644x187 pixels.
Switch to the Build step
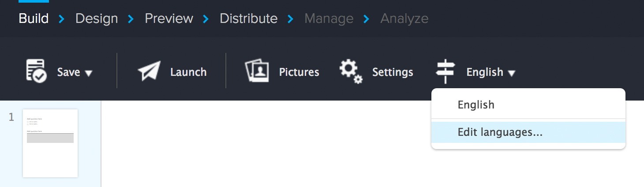tap(34, 19)
